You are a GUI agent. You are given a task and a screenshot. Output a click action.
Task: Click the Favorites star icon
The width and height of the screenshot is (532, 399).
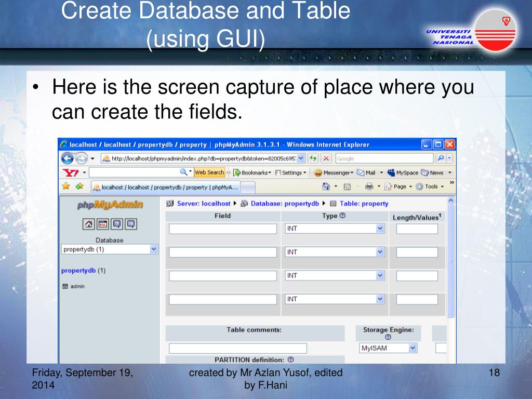[x=66, y=186]
